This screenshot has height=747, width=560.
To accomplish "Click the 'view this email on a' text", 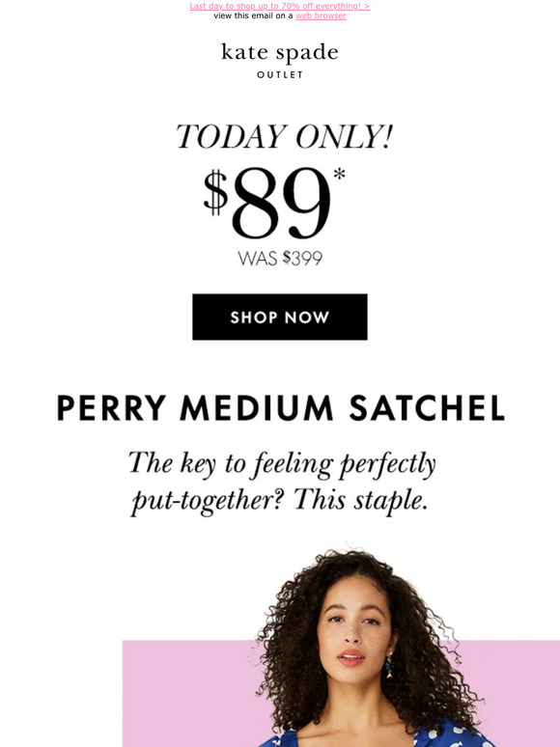I will tap(253, 15).
